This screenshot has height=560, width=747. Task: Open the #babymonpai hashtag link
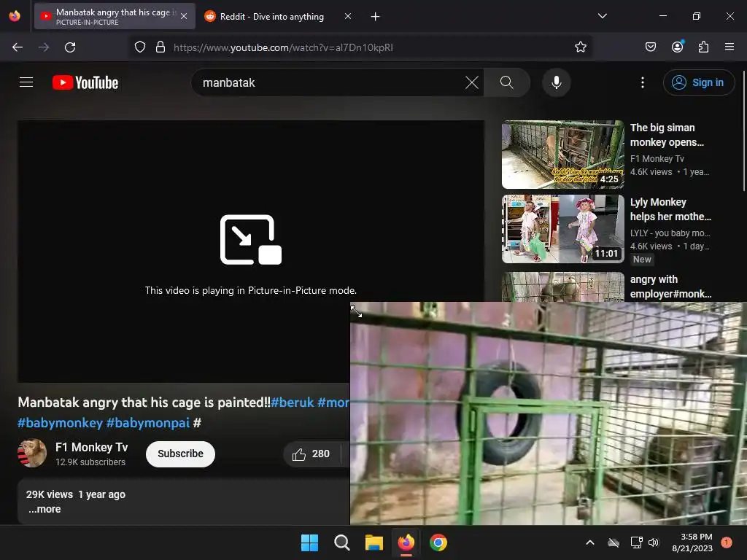click(x=147, y=423)
